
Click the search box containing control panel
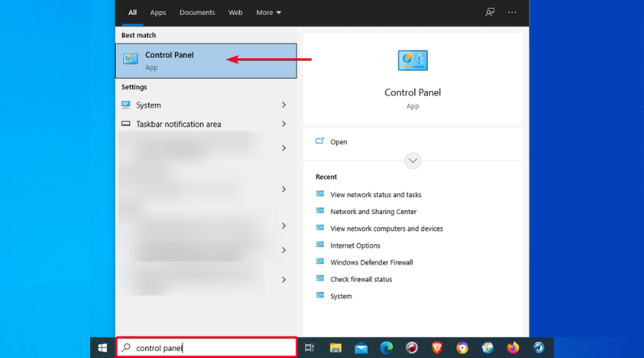(207, 348)
